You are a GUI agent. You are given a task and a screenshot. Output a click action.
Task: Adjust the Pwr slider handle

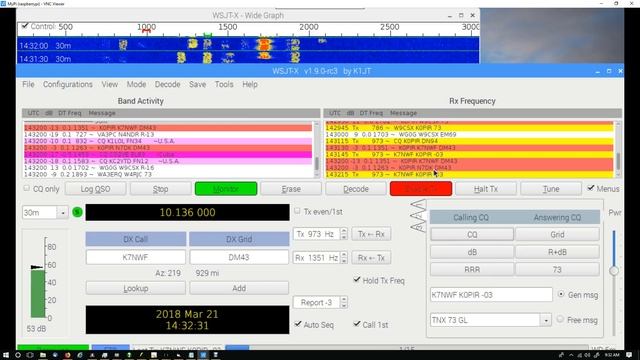613,271
